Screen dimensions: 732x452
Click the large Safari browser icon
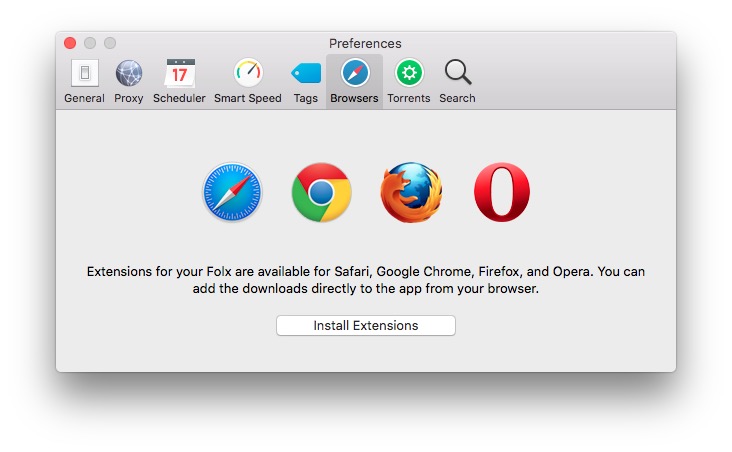[x=231, y=192]
